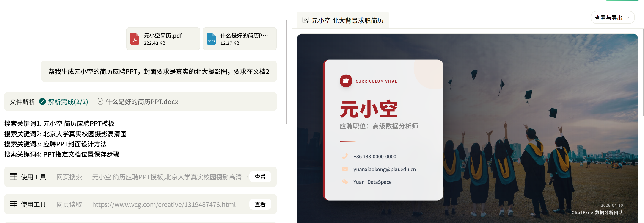The height and width of the screenshot is (223, 644).
Task: Click the 文件解析 section label
Action: tap(22, 102)
